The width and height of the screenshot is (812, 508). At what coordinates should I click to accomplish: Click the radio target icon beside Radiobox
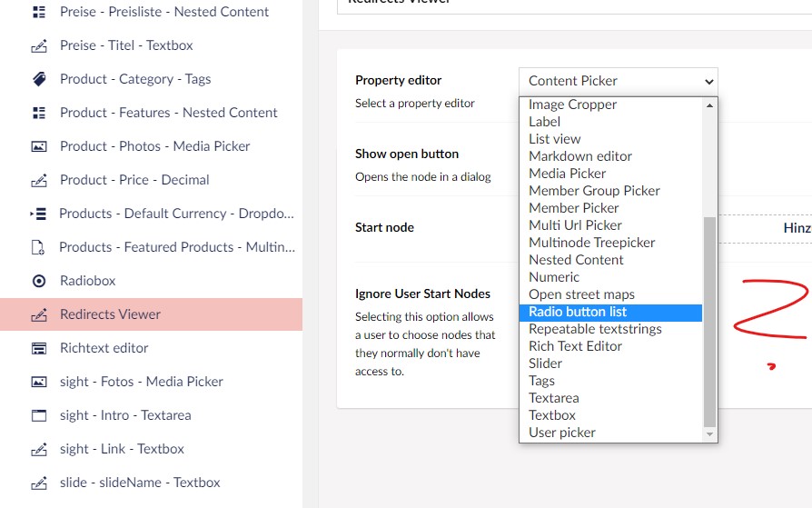(x=39, y=281)
